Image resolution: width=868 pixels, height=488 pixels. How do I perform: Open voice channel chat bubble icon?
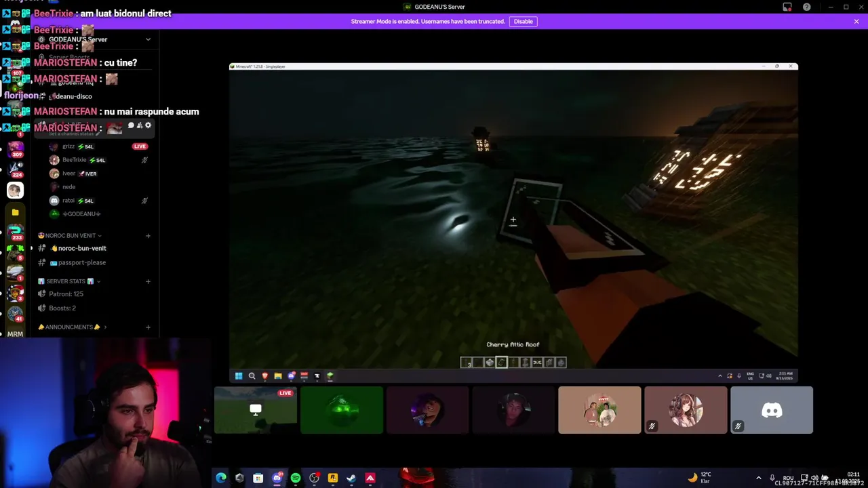(131, 125)
